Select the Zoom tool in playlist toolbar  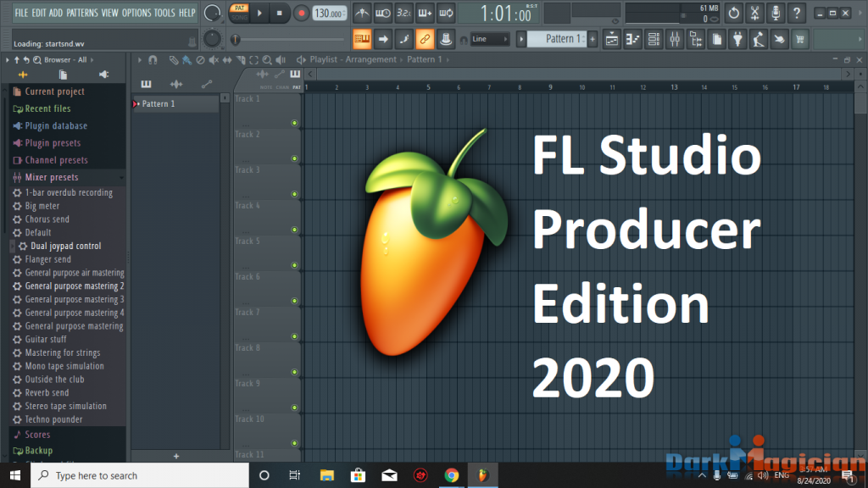point(267,60)
